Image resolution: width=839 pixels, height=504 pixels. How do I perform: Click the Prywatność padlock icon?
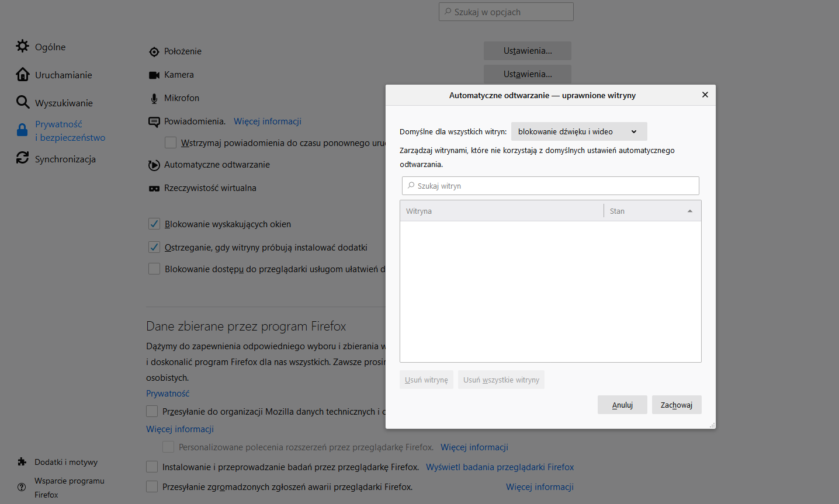click(x=22, y=130)
